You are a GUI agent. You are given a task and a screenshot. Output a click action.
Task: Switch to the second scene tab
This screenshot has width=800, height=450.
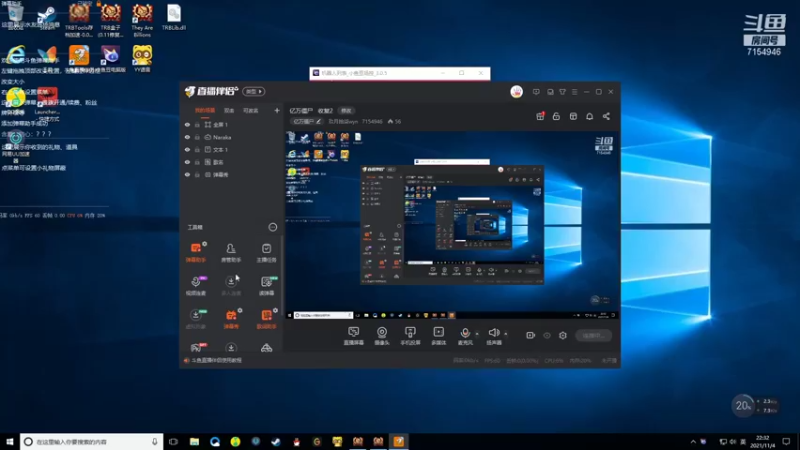click(x=229, y=111)
